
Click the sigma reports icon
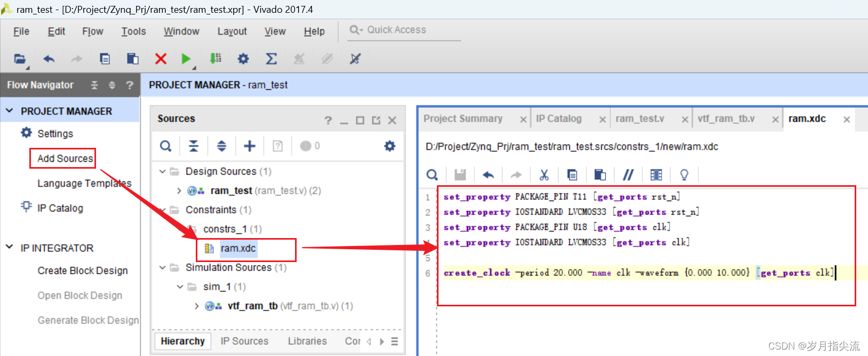tap(271, 59)
